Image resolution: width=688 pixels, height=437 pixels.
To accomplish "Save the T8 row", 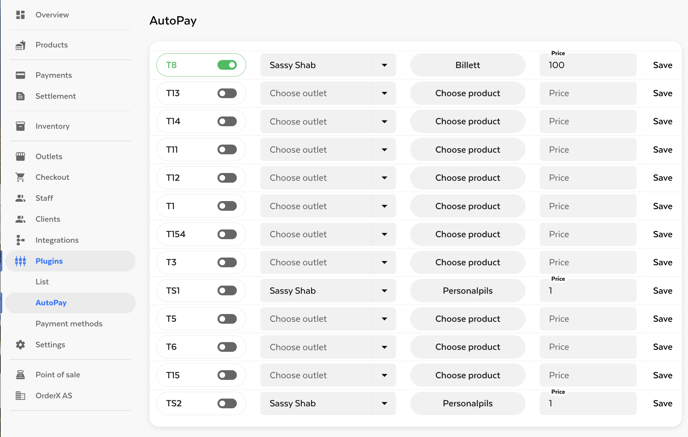I will [x=662, y=65].
